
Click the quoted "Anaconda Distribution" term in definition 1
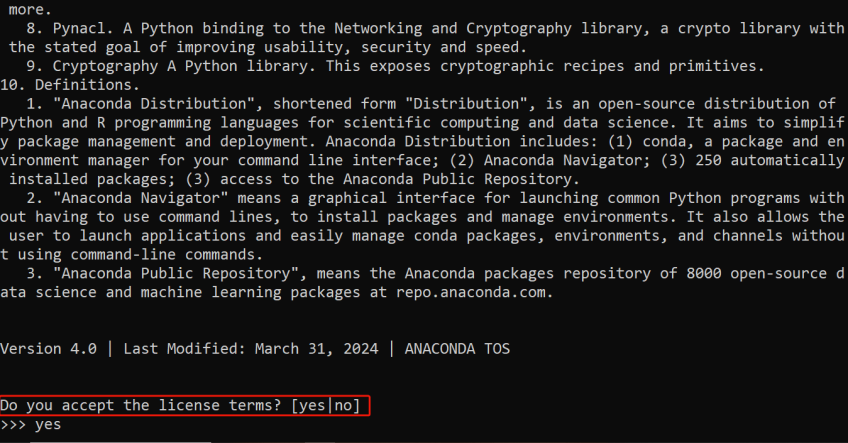click(140, 103)
